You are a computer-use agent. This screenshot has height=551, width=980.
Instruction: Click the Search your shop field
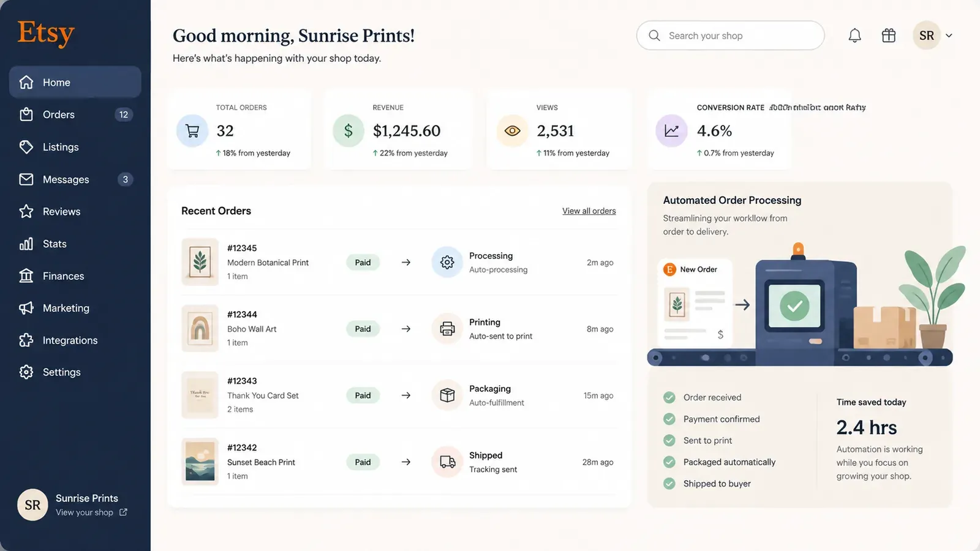[730, 36]
